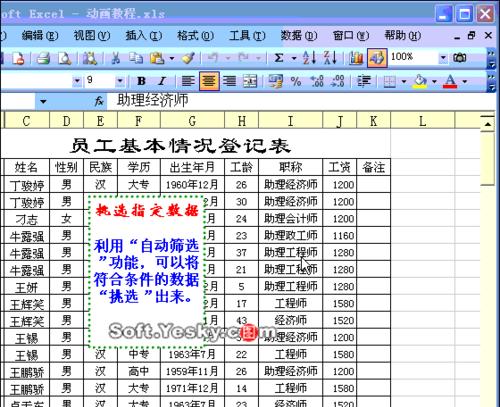Open the Redo history dropdown arrow
The height and width of the screenshot is (407, 500).
click(258, 58)
